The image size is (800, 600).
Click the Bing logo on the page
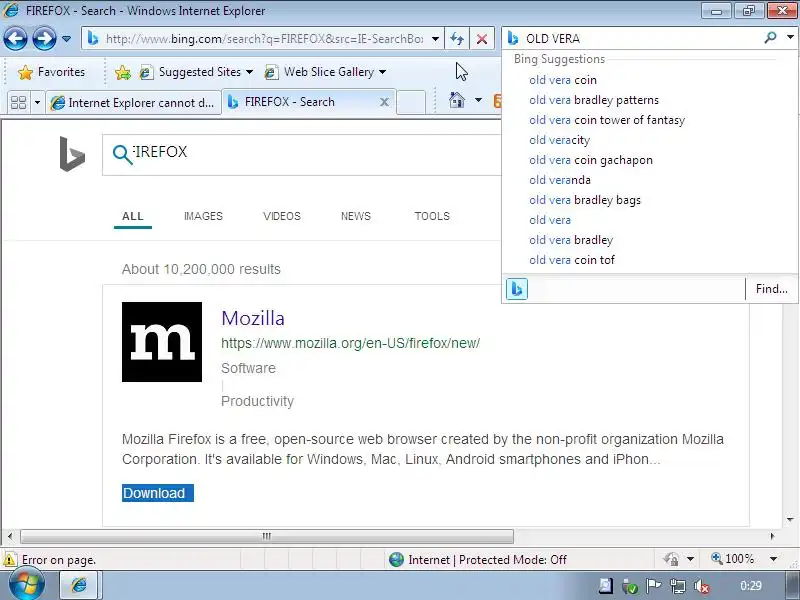point(72,154)
